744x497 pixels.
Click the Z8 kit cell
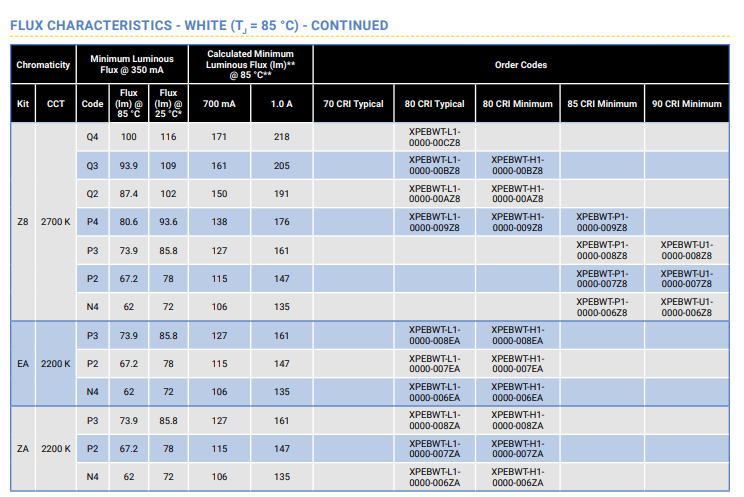[23, 222]
